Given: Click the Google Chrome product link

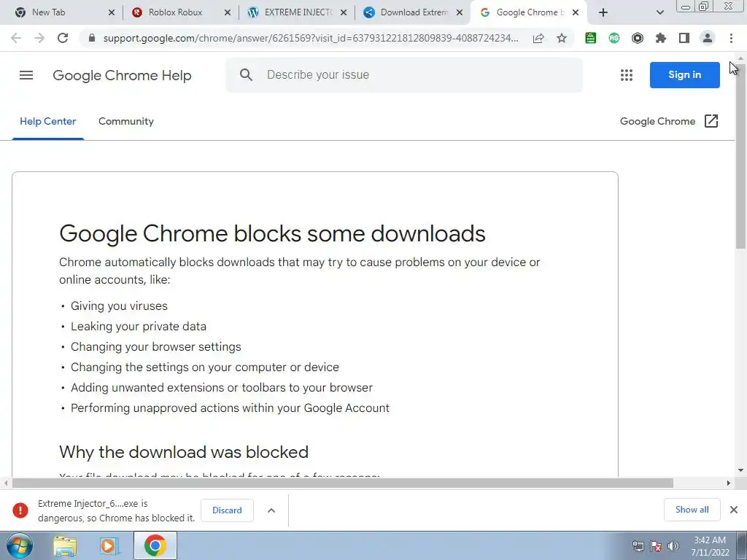Looking at the screenshot, I should [x=657, y=122].
